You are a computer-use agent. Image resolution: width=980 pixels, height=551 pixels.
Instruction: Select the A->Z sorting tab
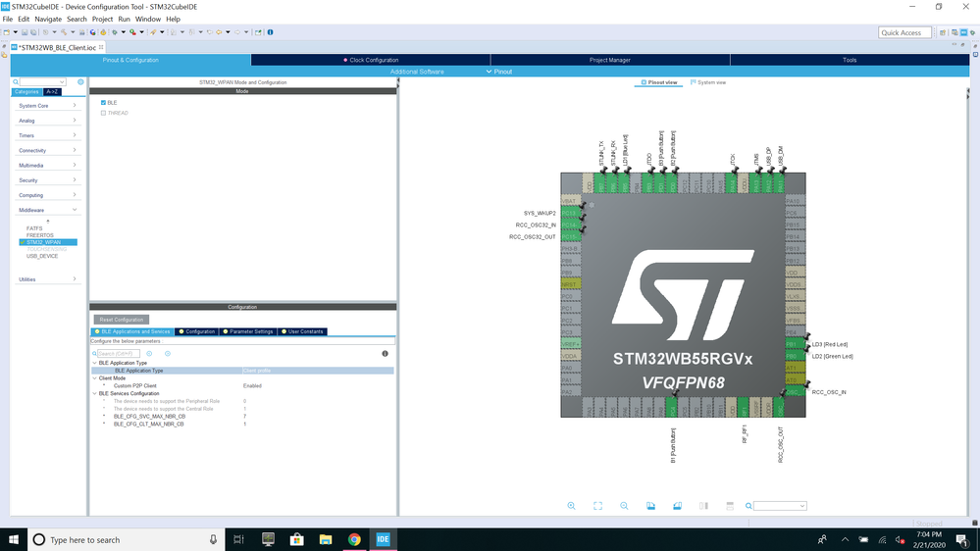(52, 92)
